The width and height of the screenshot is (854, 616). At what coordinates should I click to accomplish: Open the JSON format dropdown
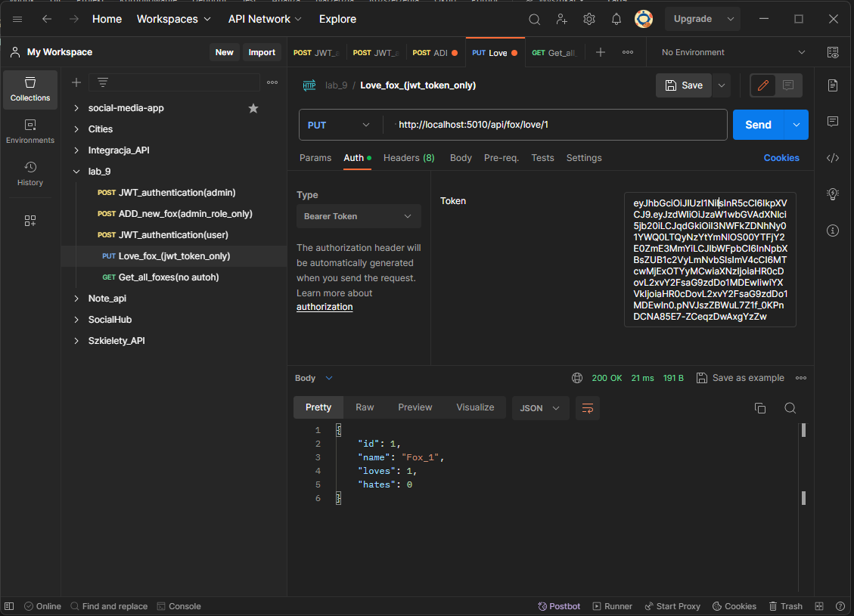[x=540, y=408]
